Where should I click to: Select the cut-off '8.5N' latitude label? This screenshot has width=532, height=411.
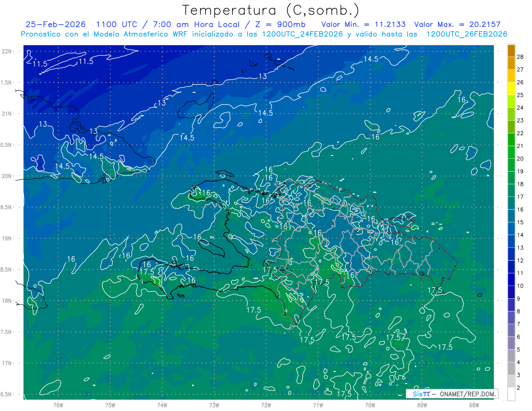[x=7, y=270]
